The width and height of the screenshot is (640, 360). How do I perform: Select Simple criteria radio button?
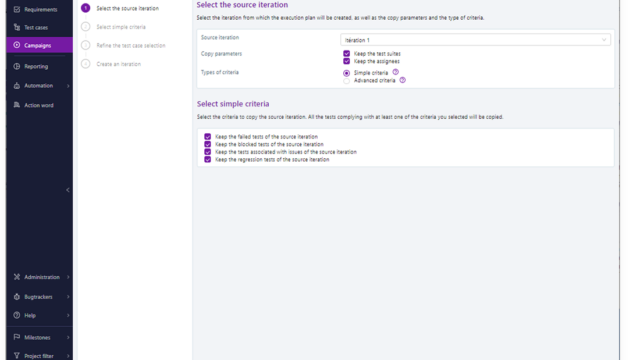pyautogui.click(x=347, y=73)
